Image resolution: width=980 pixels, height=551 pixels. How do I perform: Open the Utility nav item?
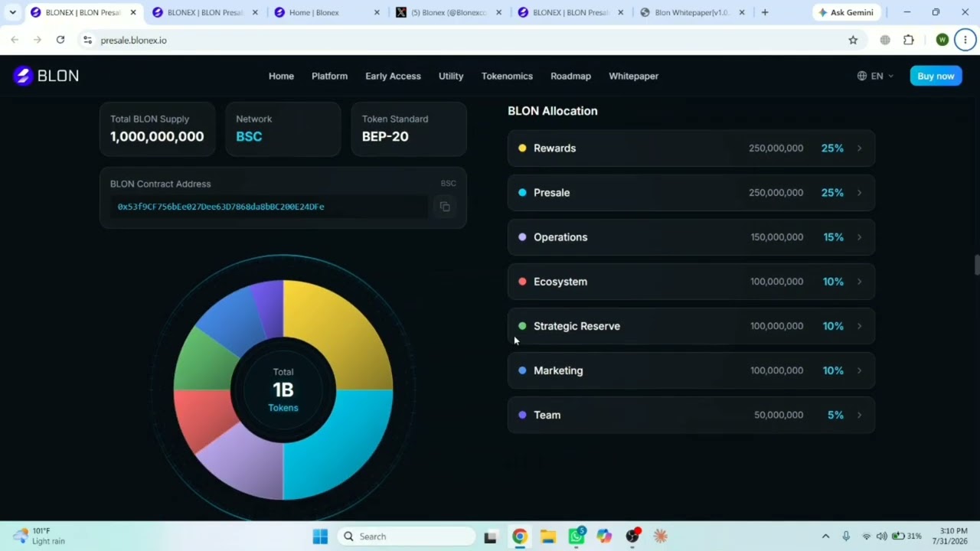[x=451, y=76]
